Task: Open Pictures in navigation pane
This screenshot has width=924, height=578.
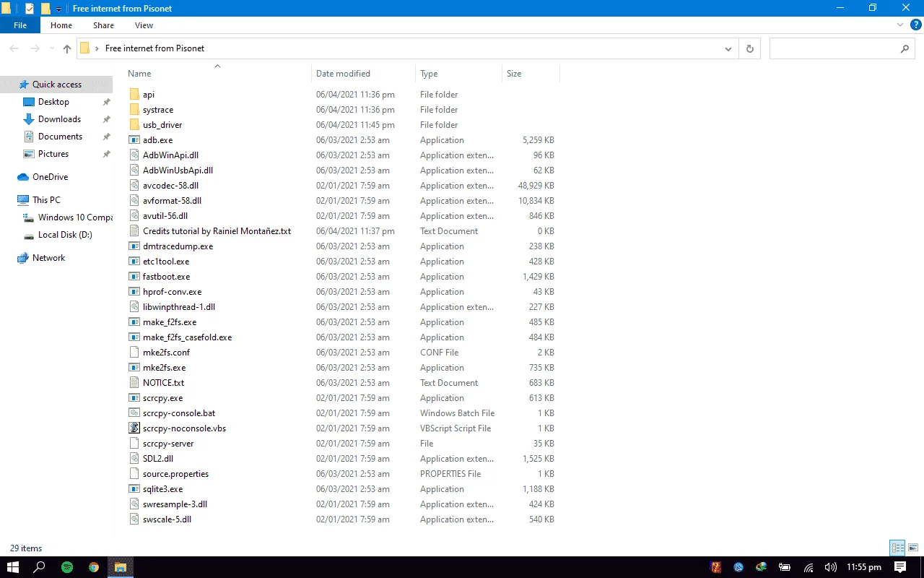Action: [x=53, y=154]
